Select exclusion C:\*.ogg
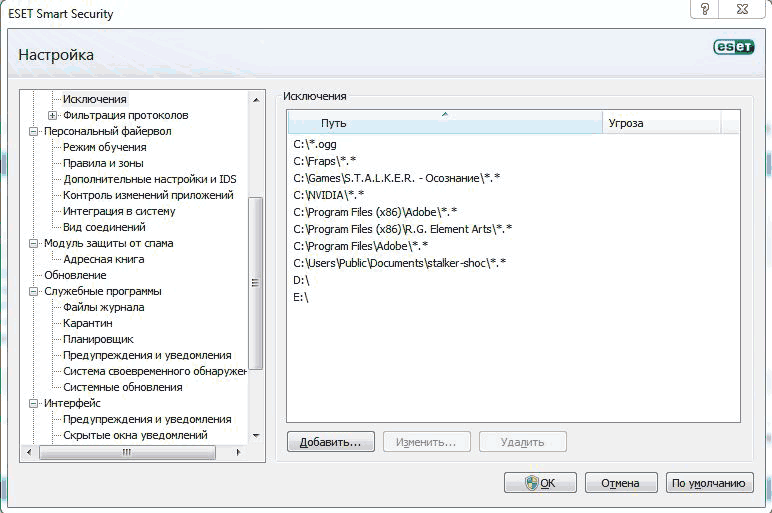Viewport: 772px width, 513px height. coord(513,145)
